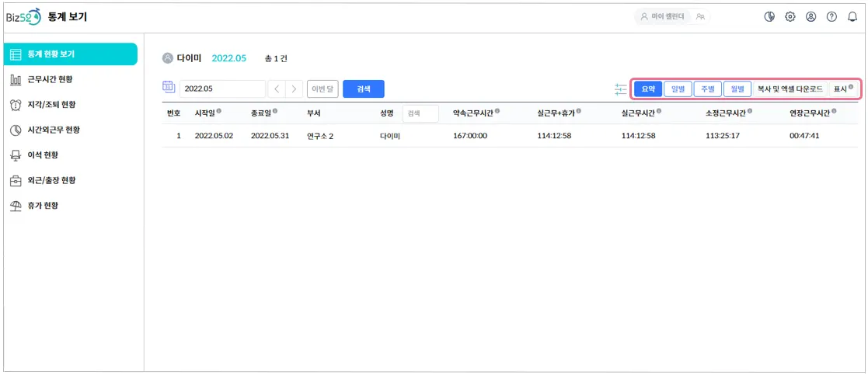This screenshot has height=375, width=868.
Task: Click 다이미 name in table row
Action: [x=390, y=136]
